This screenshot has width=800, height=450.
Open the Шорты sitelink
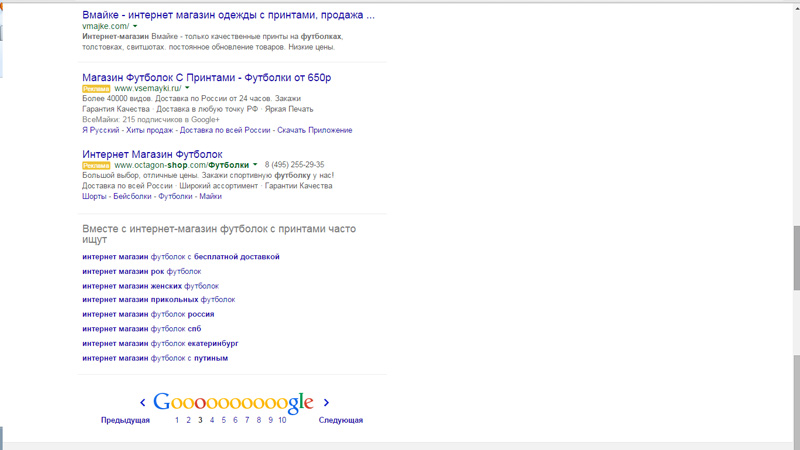pos(94,196)
